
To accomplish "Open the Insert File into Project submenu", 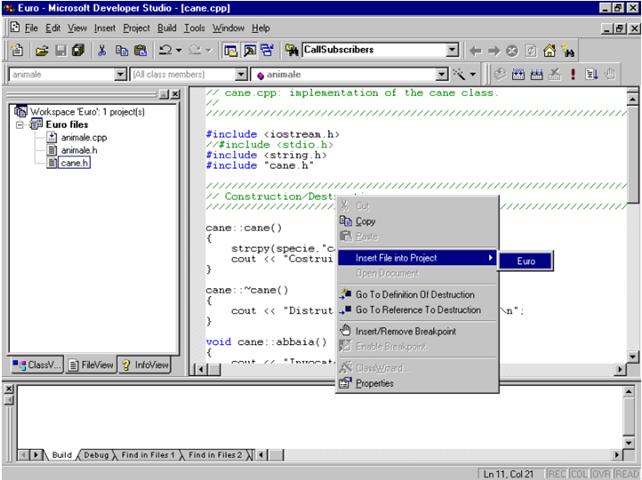I will click(417, 258).
